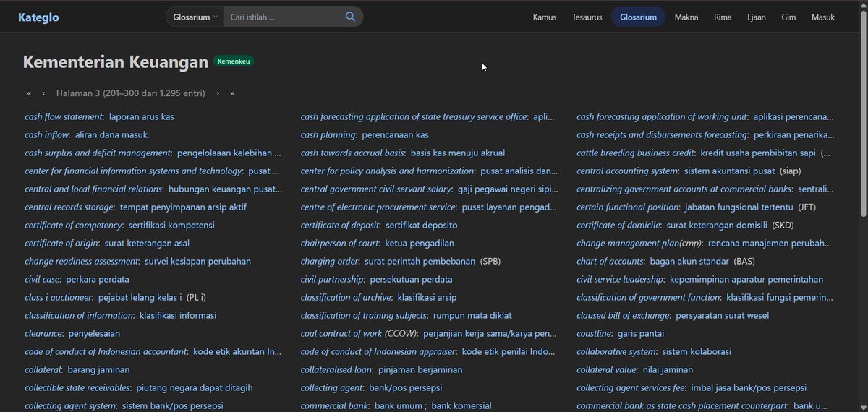Open 'cash forecasting application of state treasury service office'
This screenshot has width=868, height=412.
[414, 116]
